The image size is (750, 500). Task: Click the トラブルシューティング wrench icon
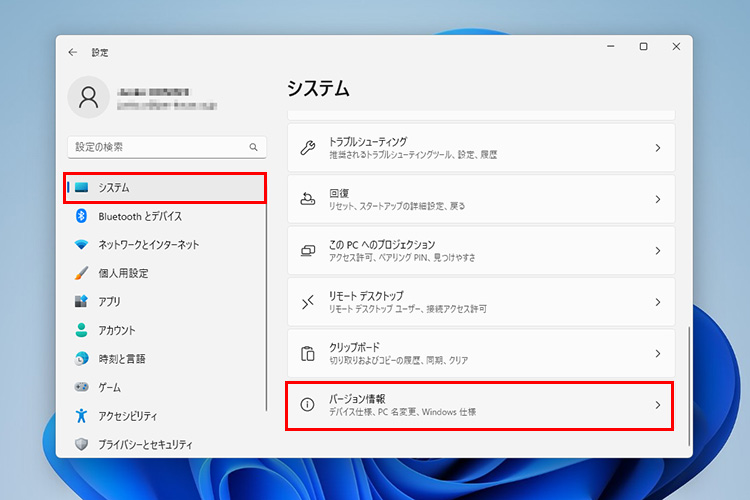click(308, 148)
